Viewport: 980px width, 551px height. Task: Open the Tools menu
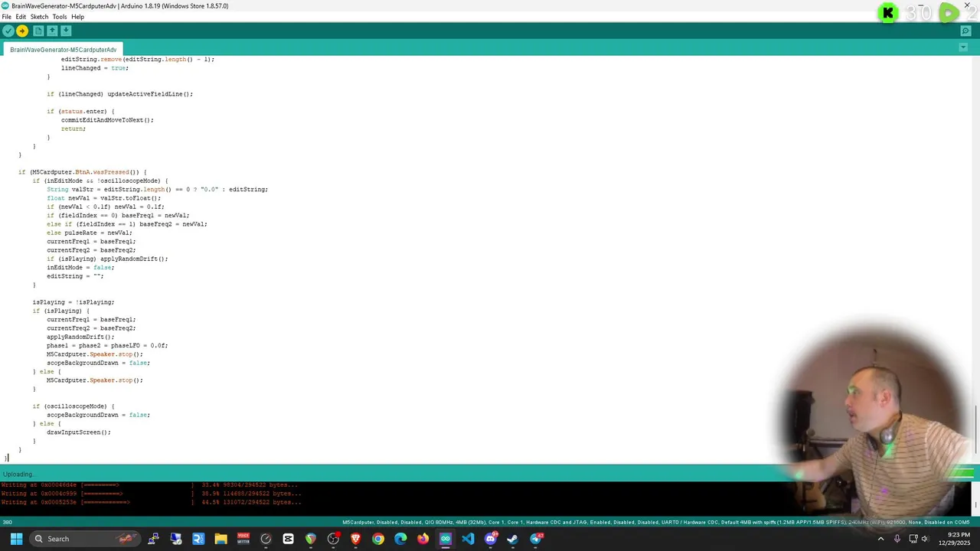[x=60, y=17]
